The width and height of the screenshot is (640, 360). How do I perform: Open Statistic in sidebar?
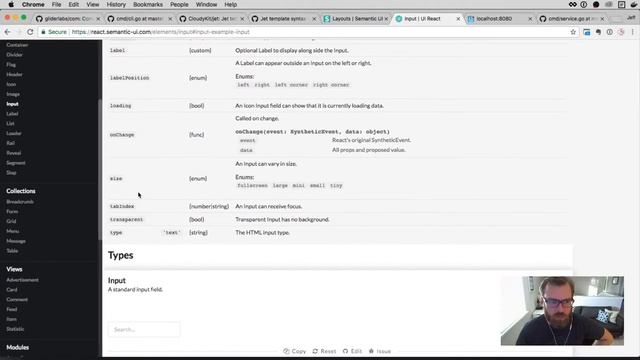pyautogui.click(x=15, y=329)
